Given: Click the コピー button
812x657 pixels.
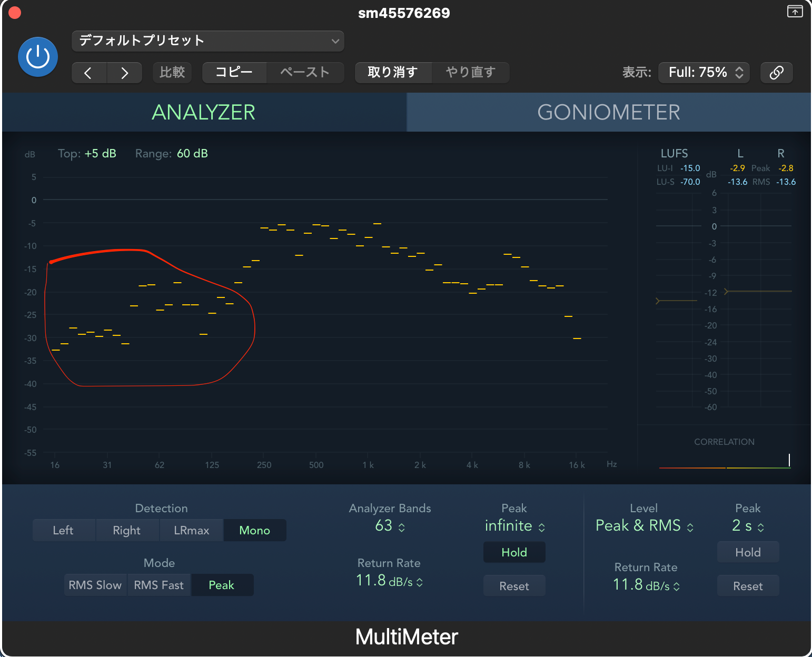Looking at the screenshot, I should point(234,73).
